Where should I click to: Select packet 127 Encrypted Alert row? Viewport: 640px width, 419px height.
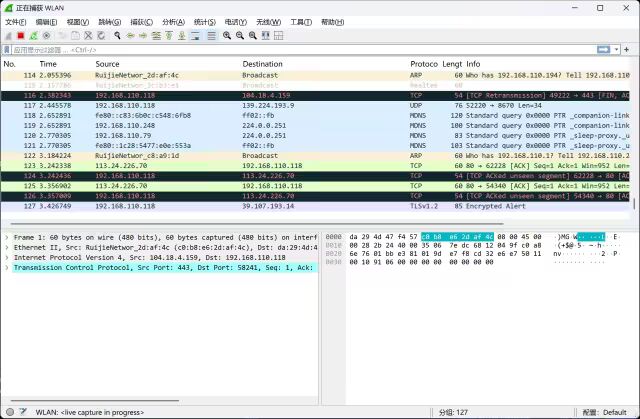[x=315, y=206]
